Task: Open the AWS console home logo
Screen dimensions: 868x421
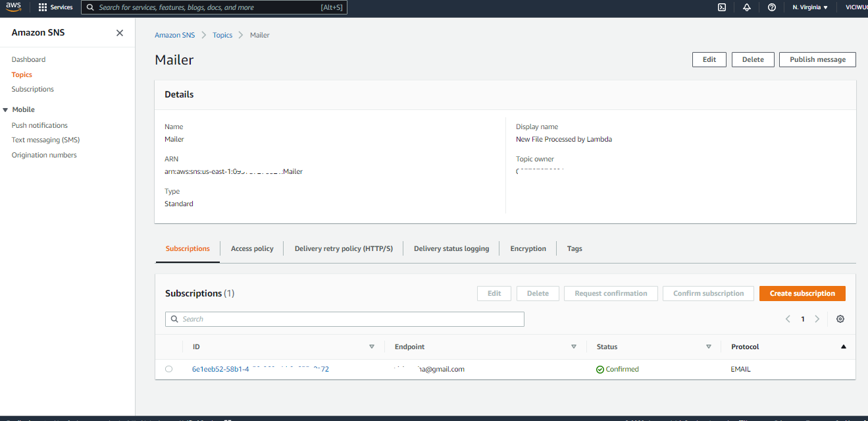Action: coord(14,7)
